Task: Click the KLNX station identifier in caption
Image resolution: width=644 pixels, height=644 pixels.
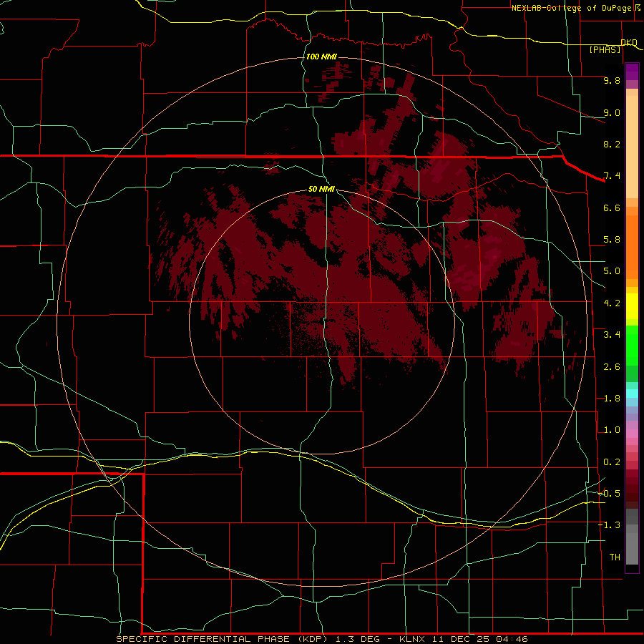Action: coord(412,639)
